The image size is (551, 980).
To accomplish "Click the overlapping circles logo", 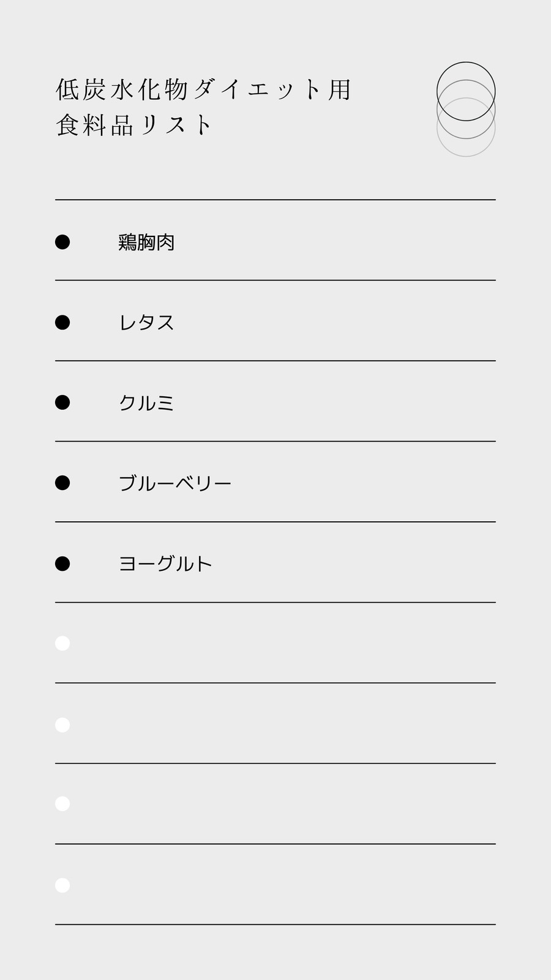I will (x=466, y=109).
